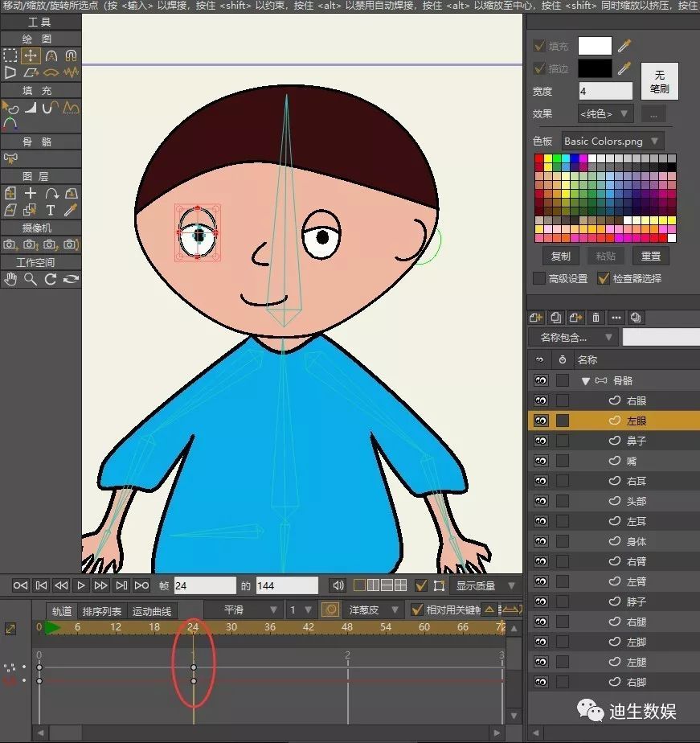Select the magnifier zoom workspace tool
The image size is (700, 743).
31,279
